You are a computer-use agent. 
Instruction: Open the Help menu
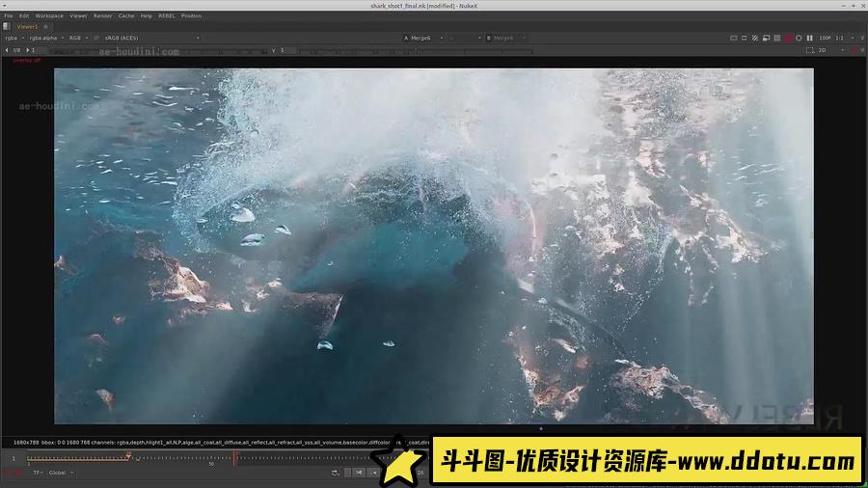pos(147,16)
